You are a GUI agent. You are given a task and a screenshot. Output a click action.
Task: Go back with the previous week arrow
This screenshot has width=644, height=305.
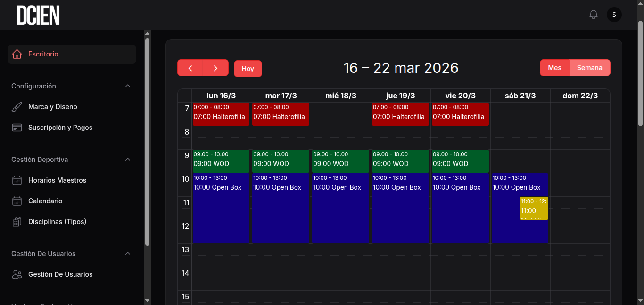tap(190, 68)
